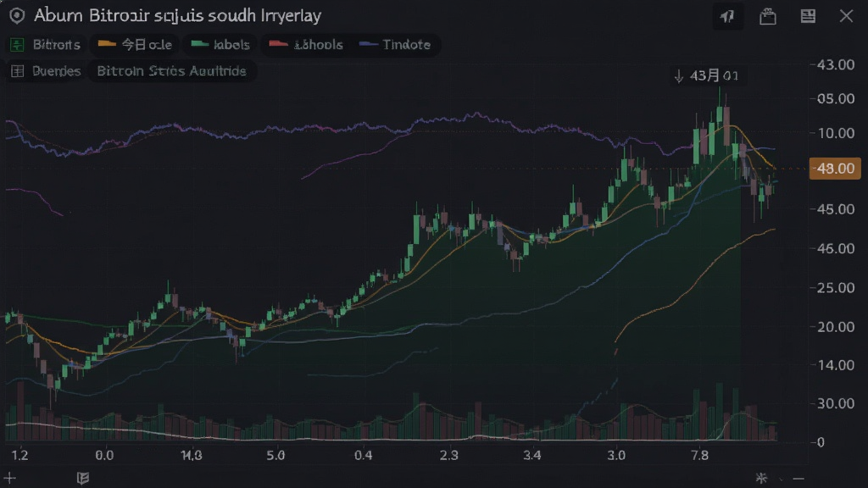Viewport: 868px width, 488px height.
Task: Click the 43.00 price axis label
Action: pyautogui.click(x=836, y=64)
